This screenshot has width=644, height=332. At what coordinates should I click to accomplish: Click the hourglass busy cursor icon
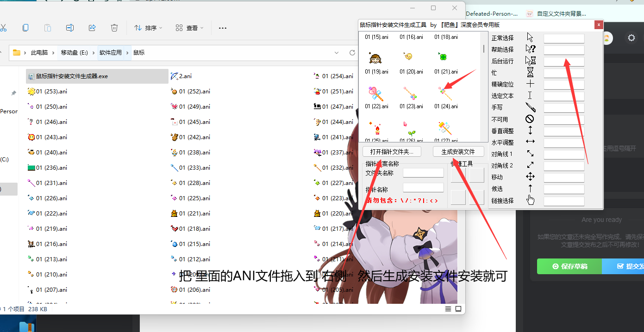pos(530,73)
